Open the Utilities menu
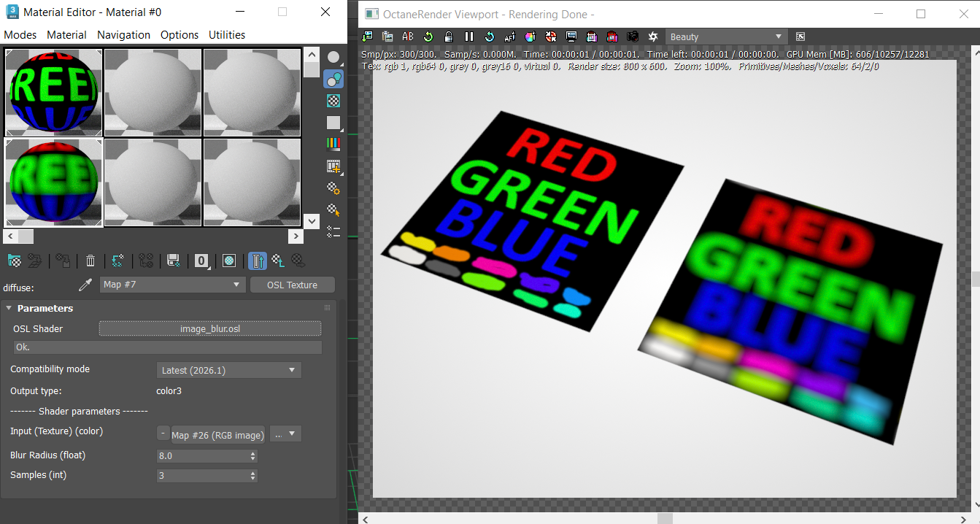 coord(226,35)
